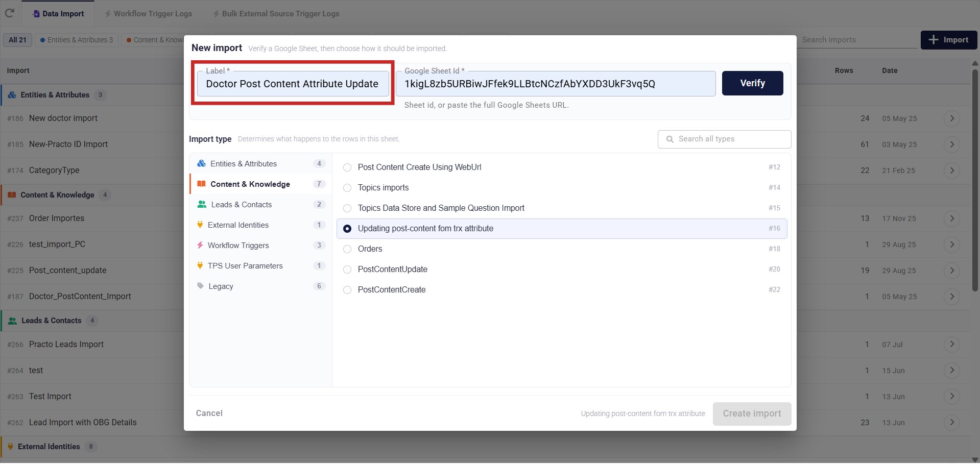980x464 pixels.
Task: Open arrow button for Doctor_PostContent_Import row
Action: [x=952, y=297]
